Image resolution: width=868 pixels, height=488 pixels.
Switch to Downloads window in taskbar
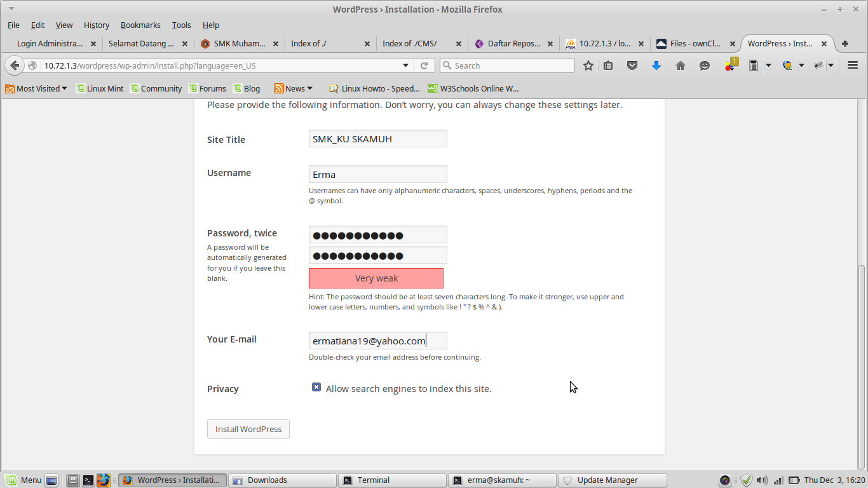pyautogui.click(x=283, y=480)
